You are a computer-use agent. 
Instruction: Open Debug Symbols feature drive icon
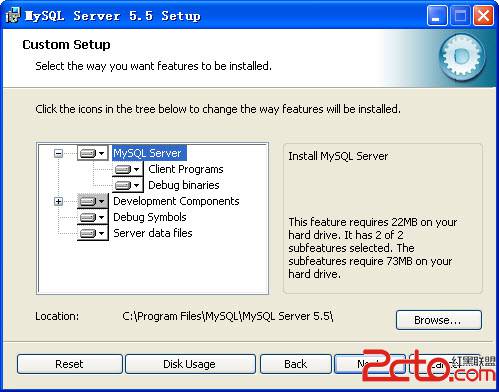93,217
